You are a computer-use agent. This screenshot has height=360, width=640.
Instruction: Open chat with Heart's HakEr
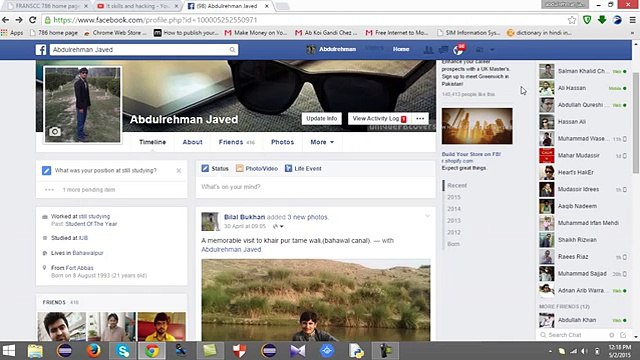(582, 172)
